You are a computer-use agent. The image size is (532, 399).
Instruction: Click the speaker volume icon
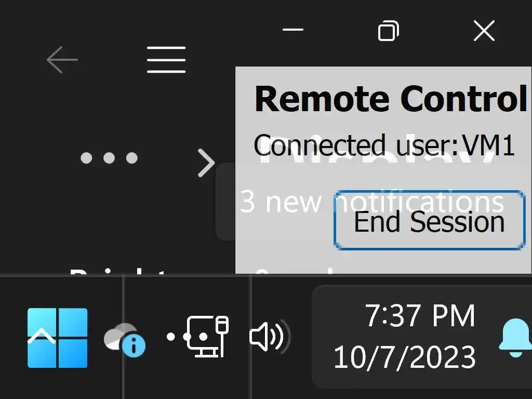[x=269, y=337]
